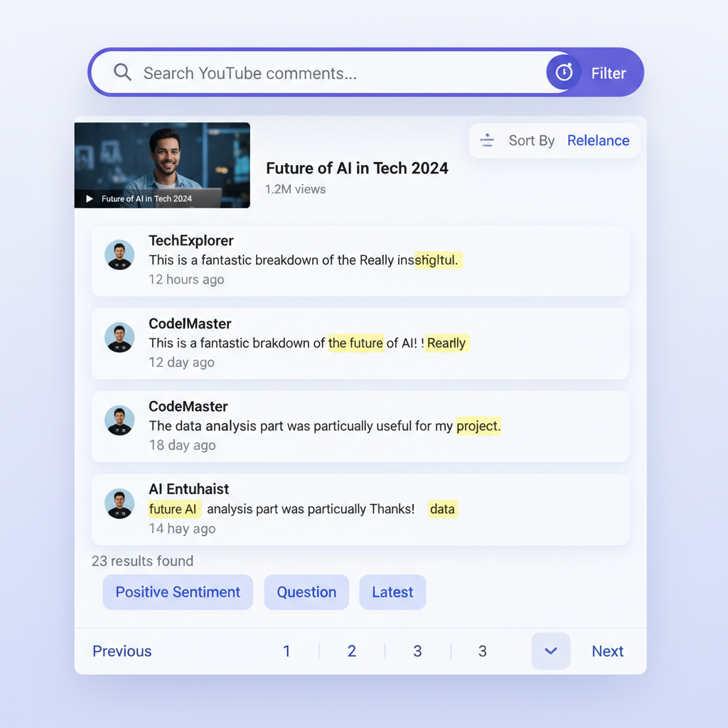Viewport: 728px width, 728px height.
Task: Click the magnifying glass search icon
Action: (x=123, y=73)
